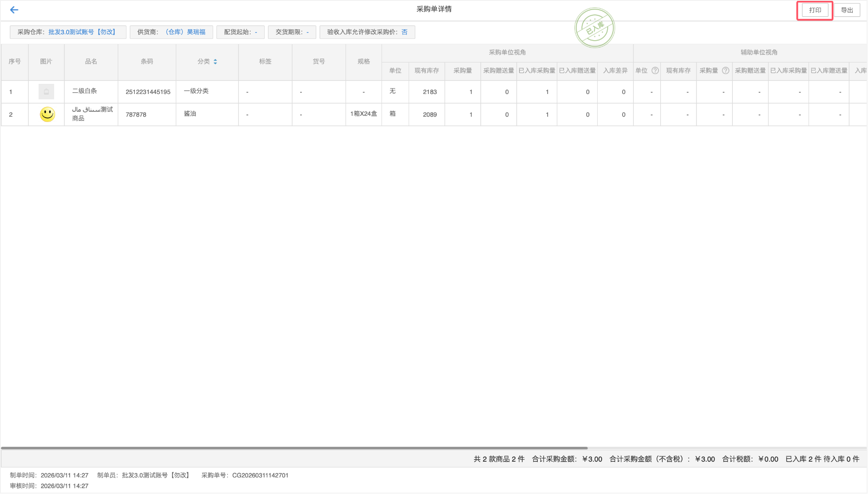Click help icon beside auxiliary 采购量
Screen dimensions: 868x494
pyautogui.click(x=725, y=70)
